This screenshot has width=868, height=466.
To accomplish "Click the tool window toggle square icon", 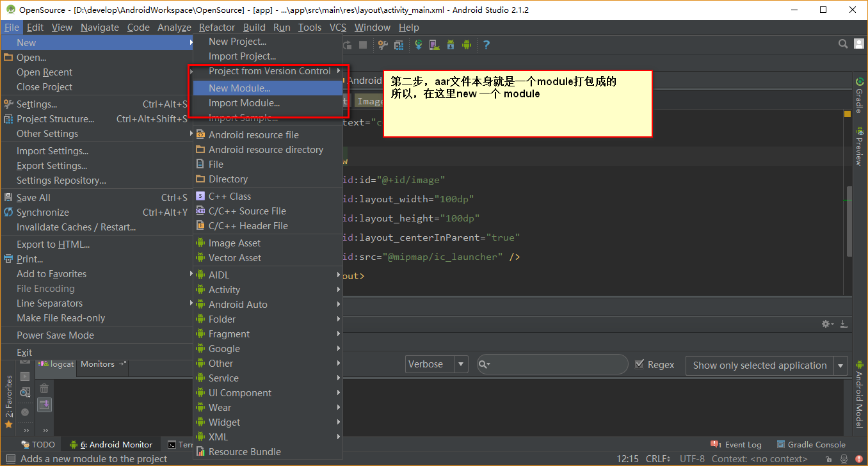I will (x=10, y=459).
